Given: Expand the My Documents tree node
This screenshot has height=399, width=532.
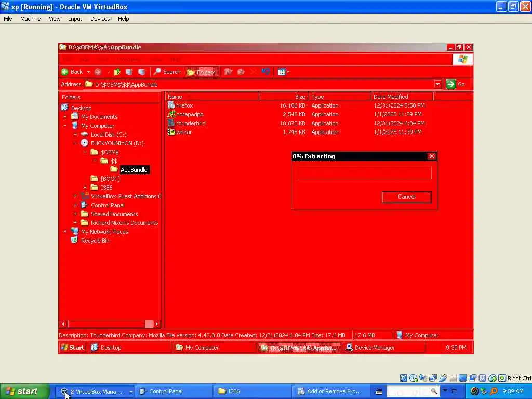Looking at the screenshot, I should pos(65,117).
